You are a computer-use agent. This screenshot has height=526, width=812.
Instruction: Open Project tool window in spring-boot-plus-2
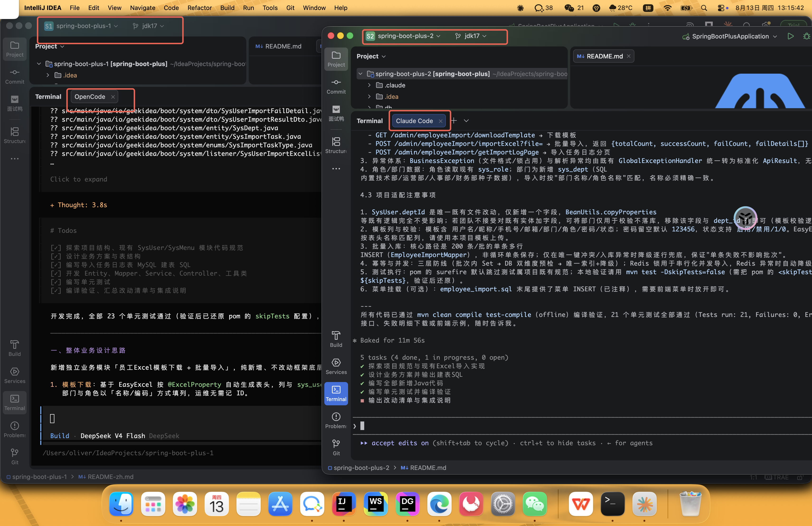336,59
